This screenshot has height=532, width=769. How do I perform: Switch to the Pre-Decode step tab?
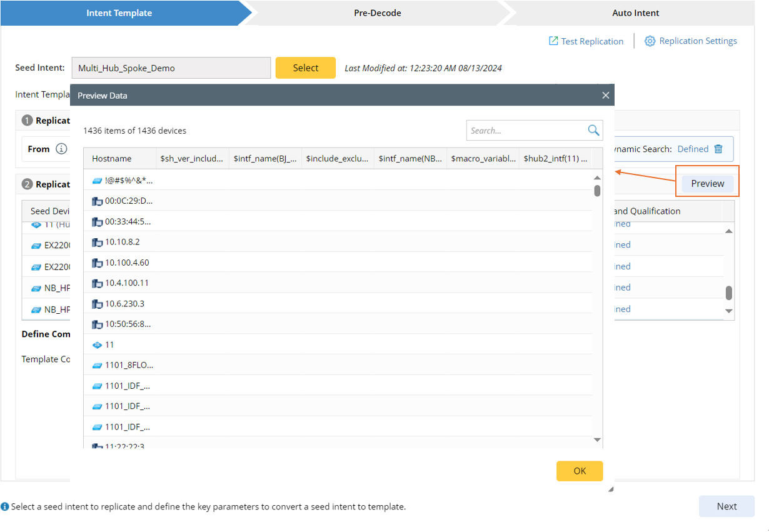click(377, 13)
